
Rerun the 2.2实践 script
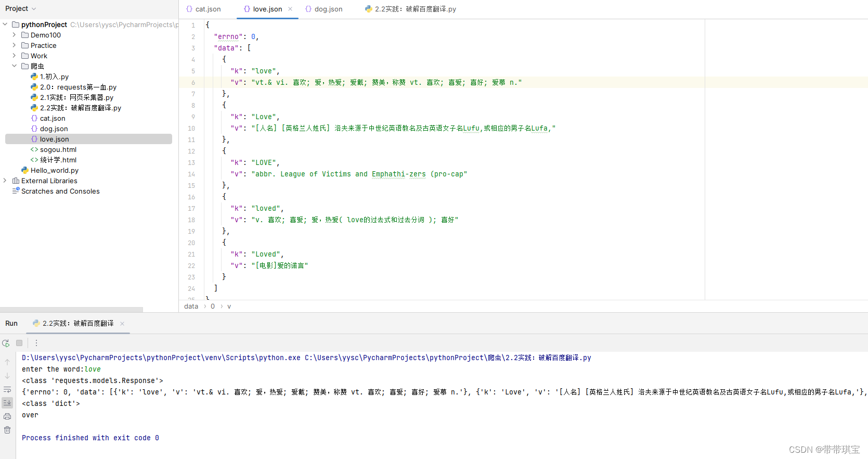point(6,343)
